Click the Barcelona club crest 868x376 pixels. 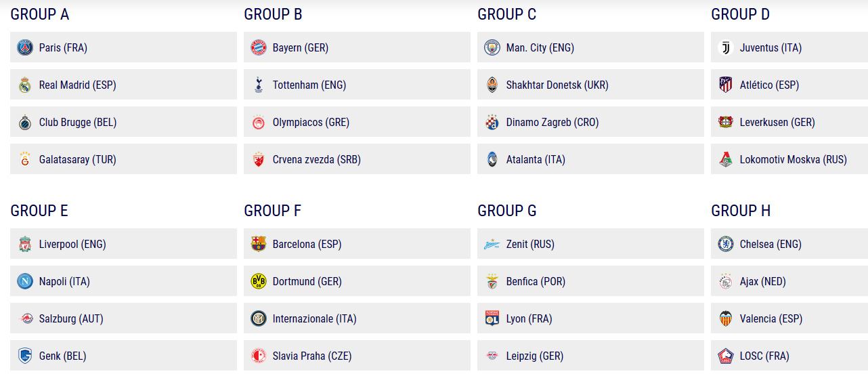coord(259,244)
